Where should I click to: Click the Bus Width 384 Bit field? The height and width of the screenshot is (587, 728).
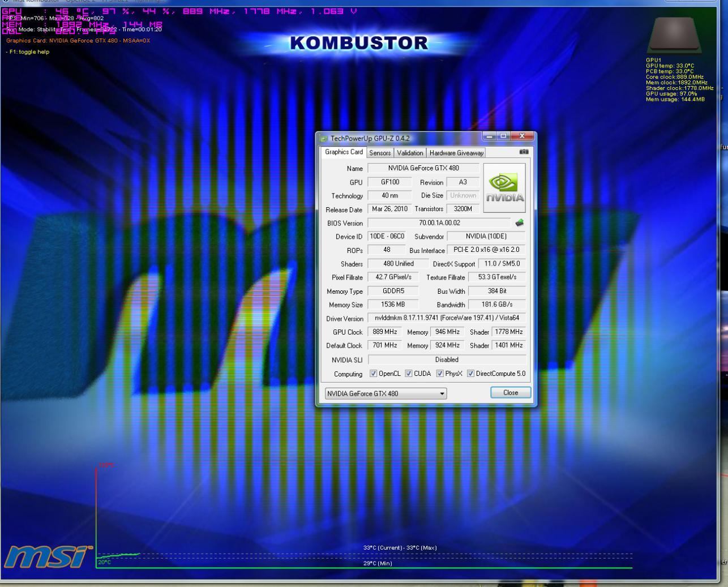[x=498, y=291]
